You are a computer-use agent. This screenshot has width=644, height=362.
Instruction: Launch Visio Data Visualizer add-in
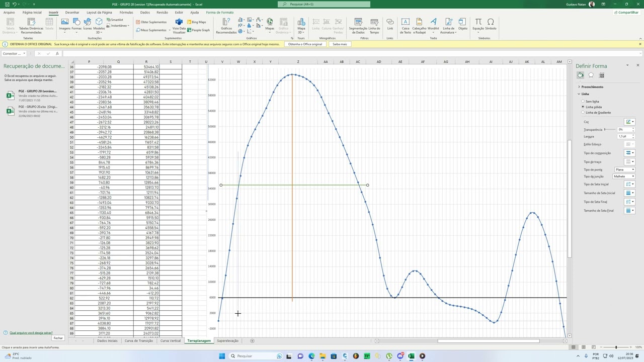pyautogui.click(x=179, y=26)
